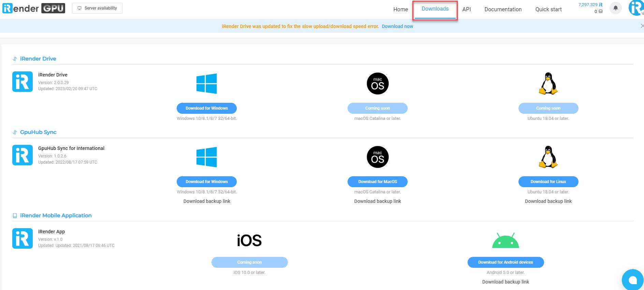Screen dimensions: 644x290
Task: Click the iRender Drive section heading
Action: (38, 59)
